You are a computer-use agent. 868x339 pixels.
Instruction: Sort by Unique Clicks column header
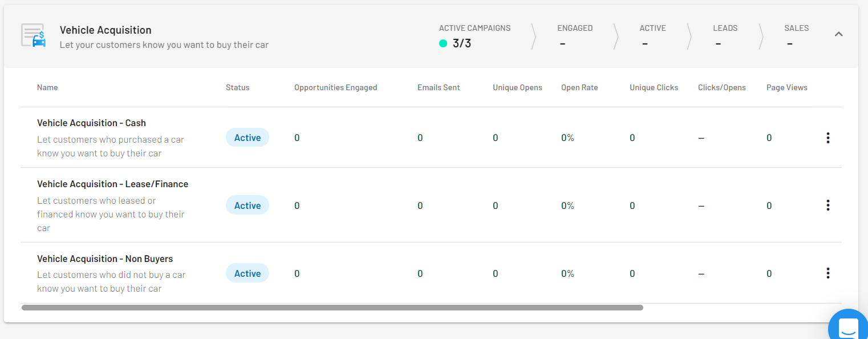(x=654, y=87)
